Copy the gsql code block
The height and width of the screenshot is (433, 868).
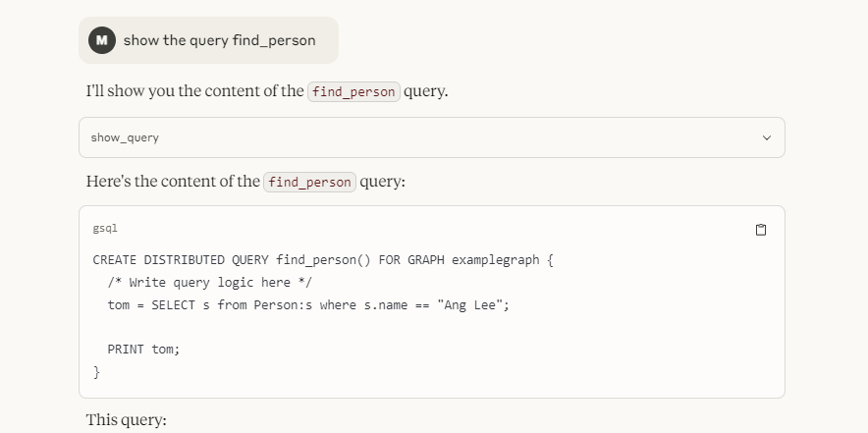coord(761,230)
